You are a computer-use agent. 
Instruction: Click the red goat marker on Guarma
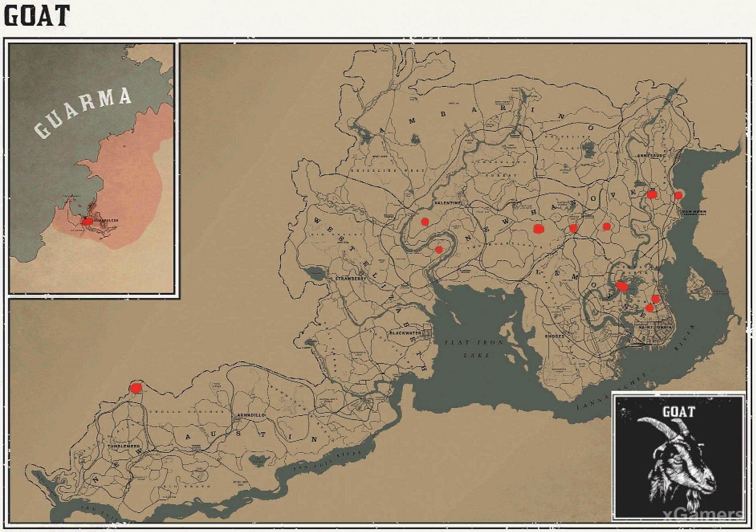point(87,222)
